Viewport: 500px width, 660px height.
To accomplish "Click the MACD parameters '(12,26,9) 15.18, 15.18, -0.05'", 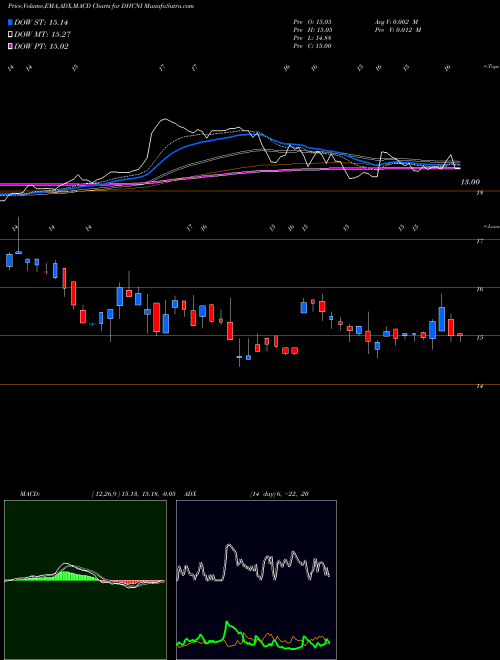I will pos(133,494).
